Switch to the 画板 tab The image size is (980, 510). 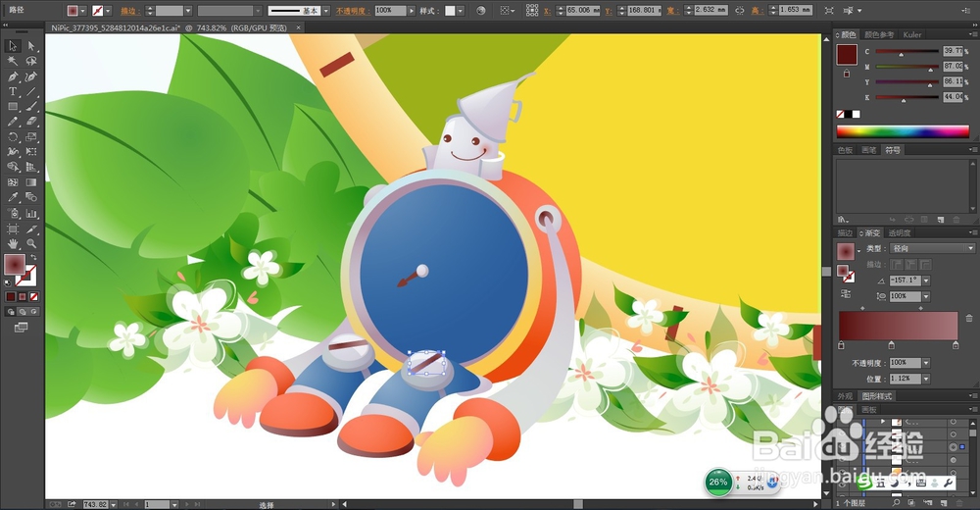[869, 410]
